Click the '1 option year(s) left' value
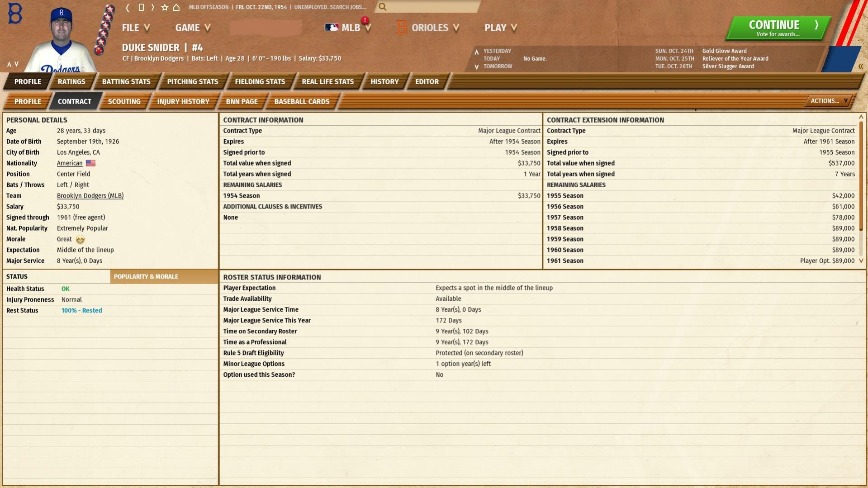868x488 pixels. 463,364
